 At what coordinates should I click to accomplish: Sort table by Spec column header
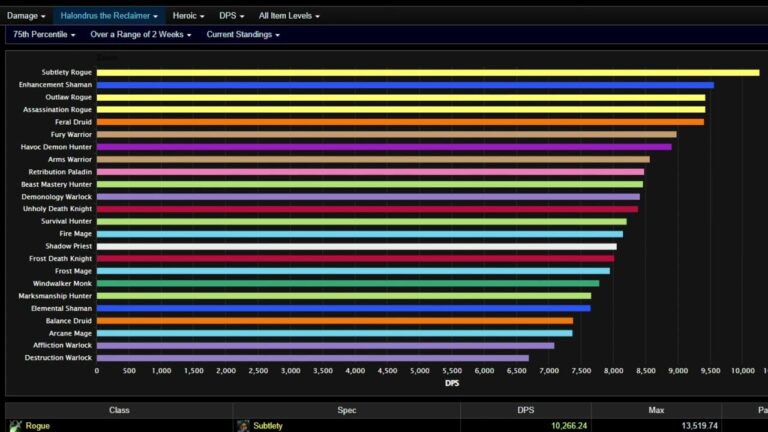[346, 410]
